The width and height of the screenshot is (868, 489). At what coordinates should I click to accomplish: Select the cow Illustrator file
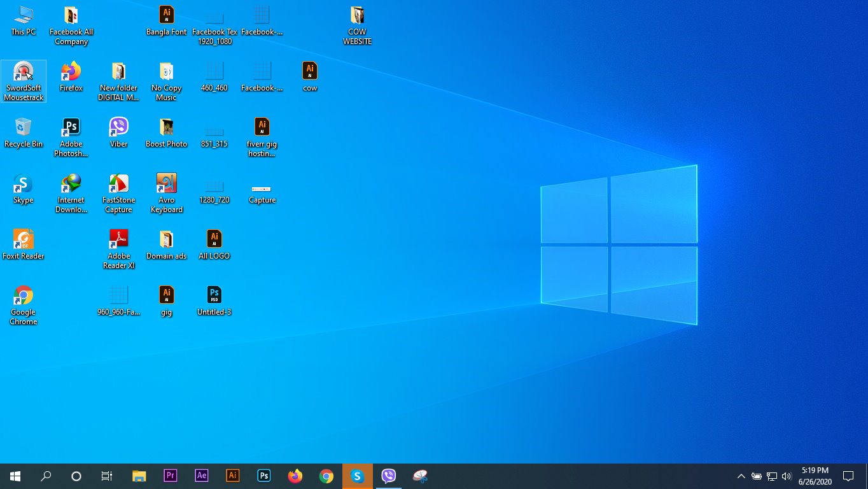310,77
